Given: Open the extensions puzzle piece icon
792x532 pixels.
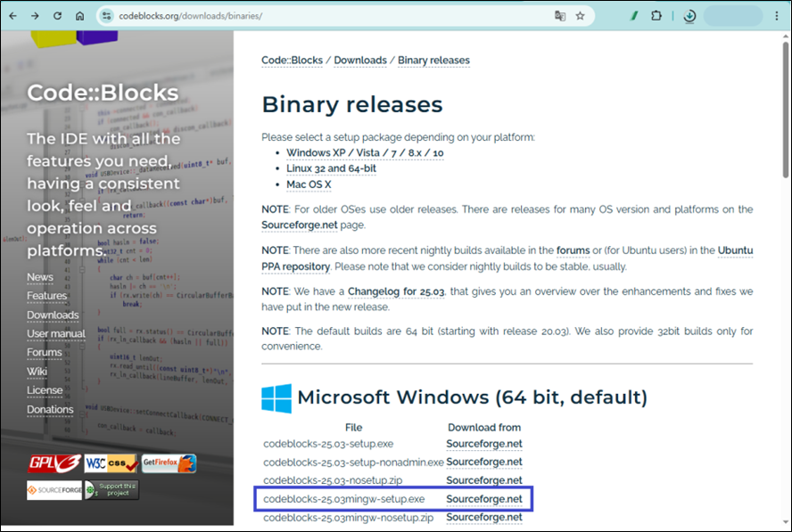Looking at the screenshot, I should (x=656, y=16).
